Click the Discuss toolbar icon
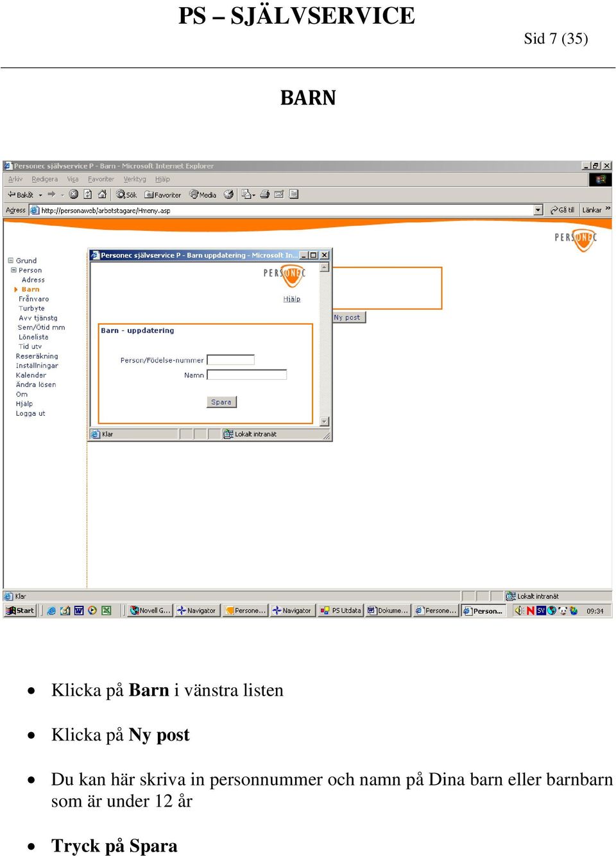616x856 pixels. pos(294,194)
